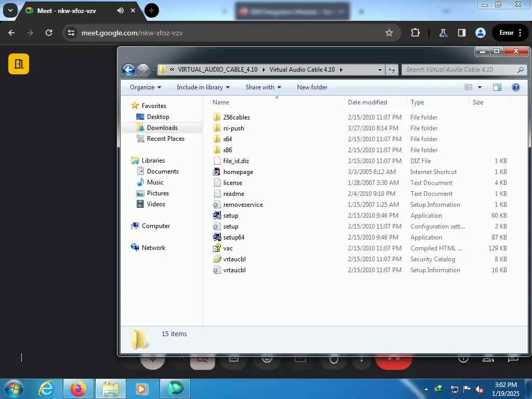
Task: Toggle the preview pane icon
Action: 497,87
